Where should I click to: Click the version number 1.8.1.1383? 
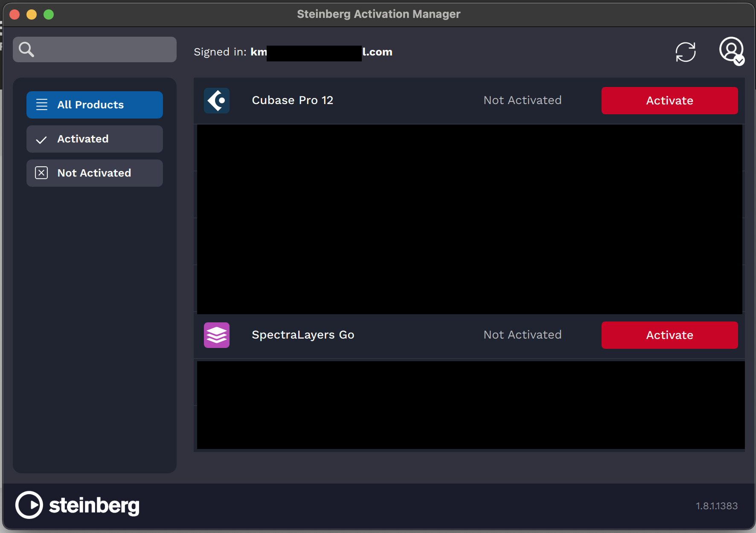click(716, 506)
